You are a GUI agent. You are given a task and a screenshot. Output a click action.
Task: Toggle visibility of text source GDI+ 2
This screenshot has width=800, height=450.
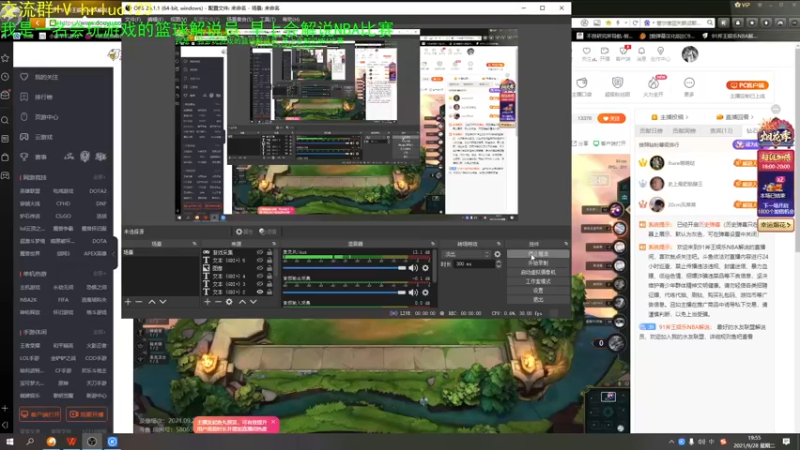[x=260, y=292]
